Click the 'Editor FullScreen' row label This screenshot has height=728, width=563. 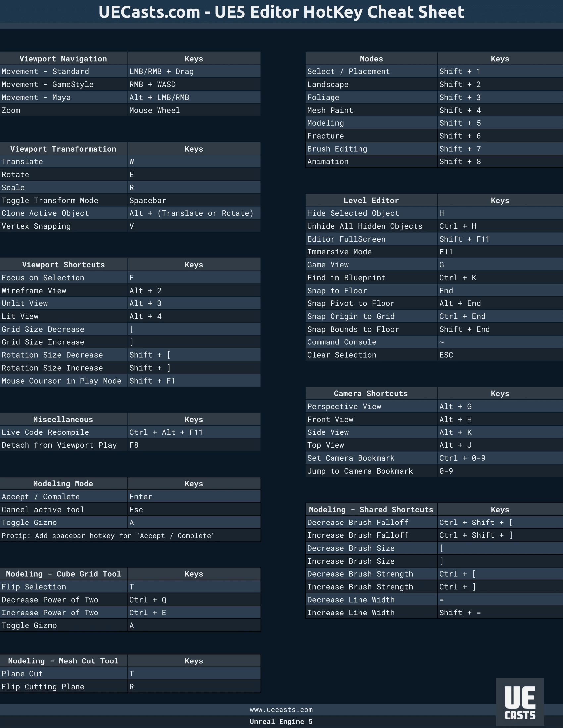371,239
